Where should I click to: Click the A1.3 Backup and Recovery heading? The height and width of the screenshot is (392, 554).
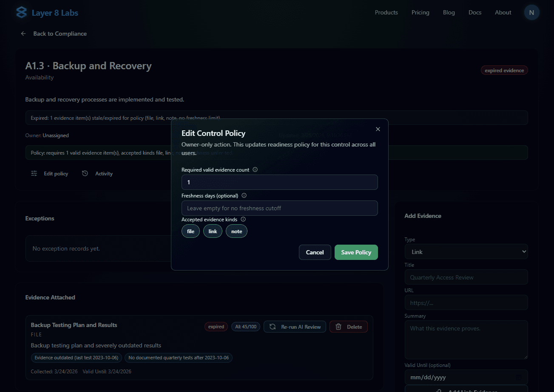88,66
